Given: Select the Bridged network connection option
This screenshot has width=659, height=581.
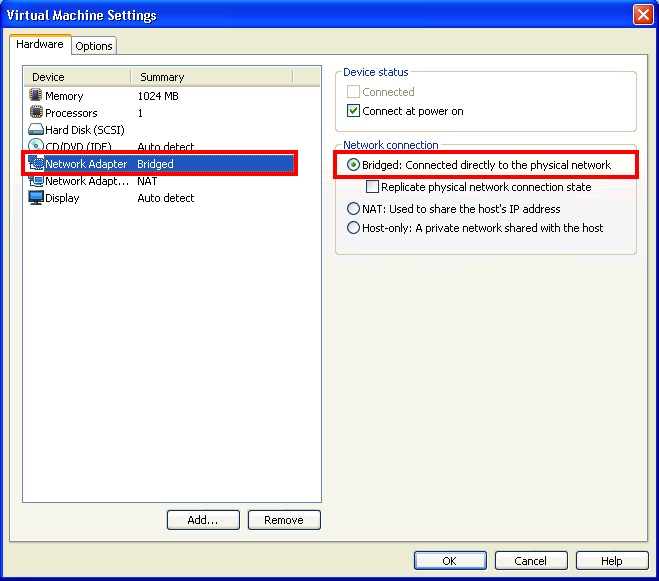Looking at the screenshot, I should click(x=353, y=165).
